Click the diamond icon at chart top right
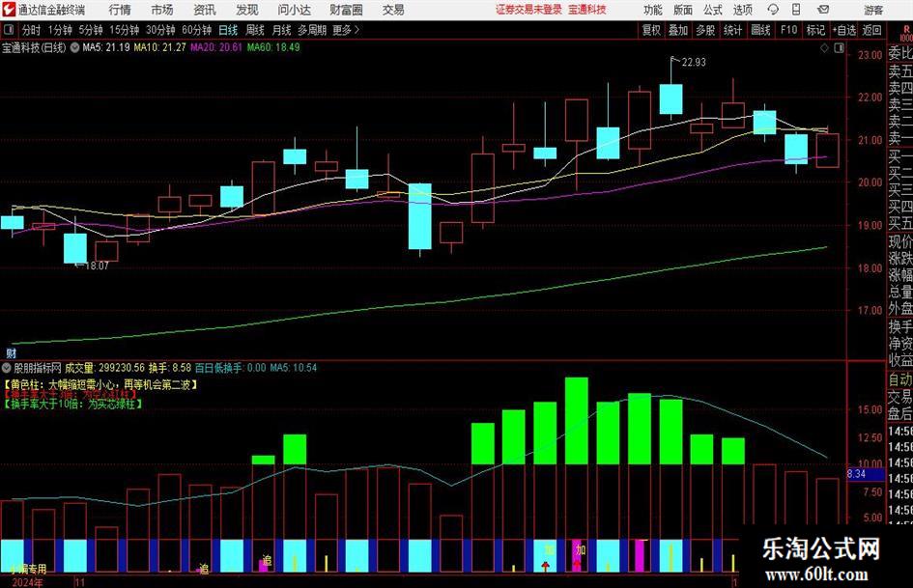The image size is (913, 588). tap(824, 47)
